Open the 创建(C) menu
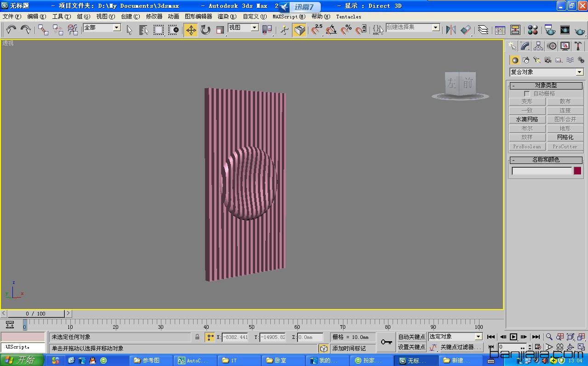 click(x=130, y=17)
